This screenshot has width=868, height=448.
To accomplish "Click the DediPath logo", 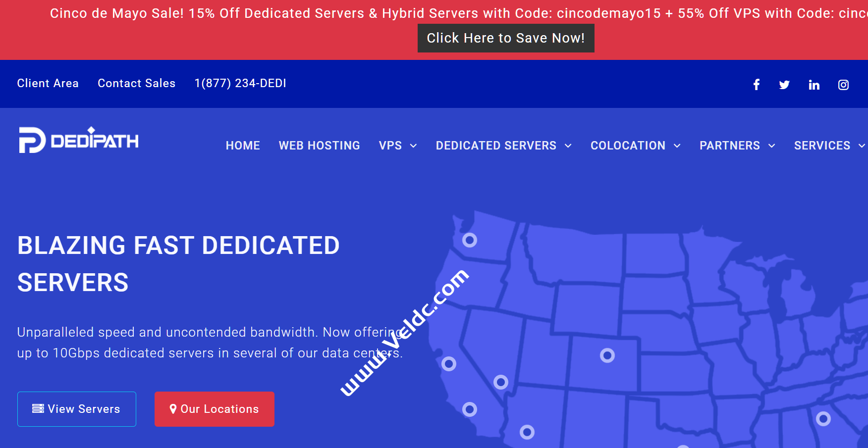I will [79, 140].
